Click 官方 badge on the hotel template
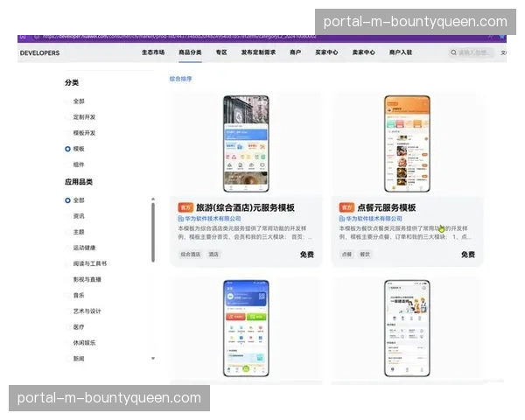The image size is (525, 420). (x=185, y=207)
